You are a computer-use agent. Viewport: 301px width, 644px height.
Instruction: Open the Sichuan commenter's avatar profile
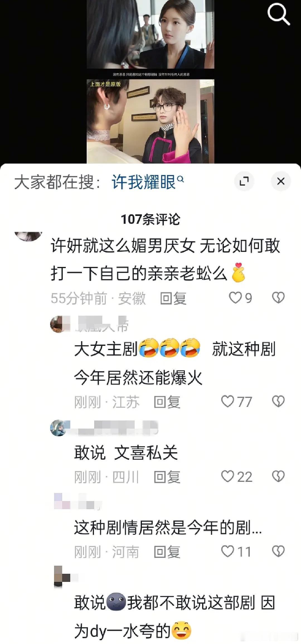tap(58, 428)
